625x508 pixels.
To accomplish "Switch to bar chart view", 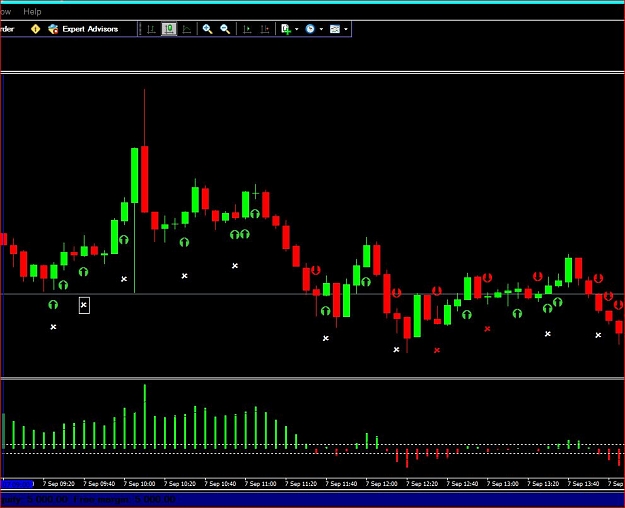I will click(151, 29).
